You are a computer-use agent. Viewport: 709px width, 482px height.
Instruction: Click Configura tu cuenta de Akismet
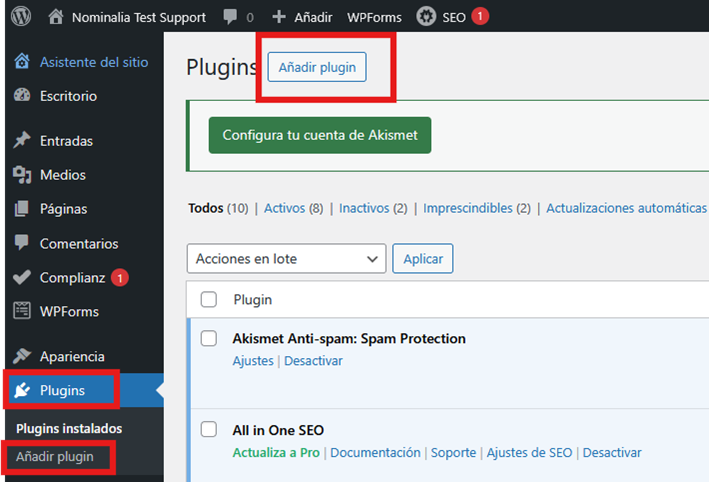point(320,135)
